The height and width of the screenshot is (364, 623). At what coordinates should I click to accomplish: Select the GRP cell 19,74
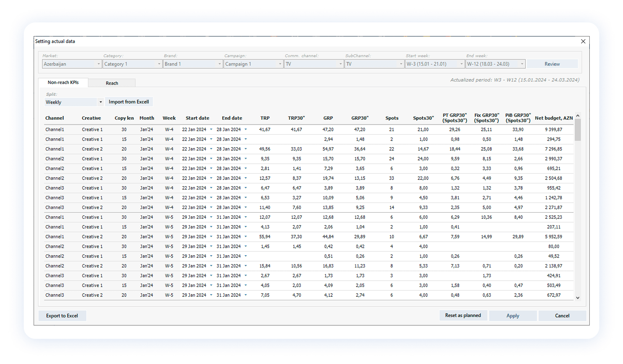(328, 178)
